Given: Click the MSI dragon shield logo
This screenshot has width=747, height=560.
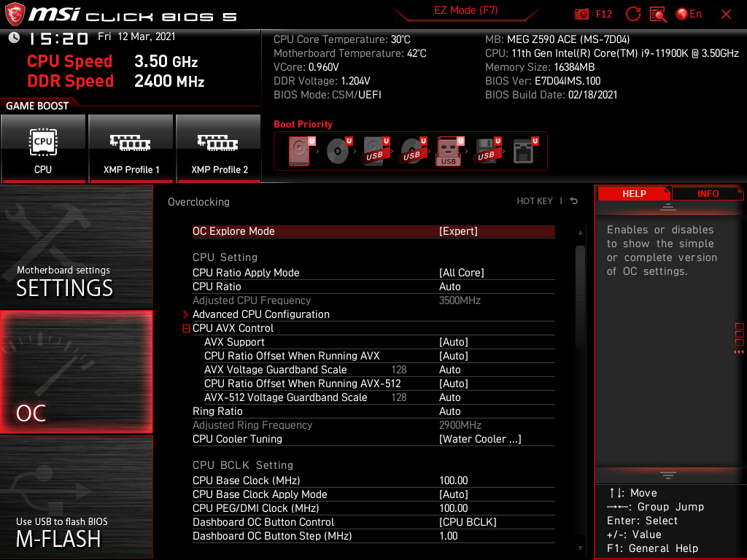Looking at the screenshot, I should [x=15, y=14].
